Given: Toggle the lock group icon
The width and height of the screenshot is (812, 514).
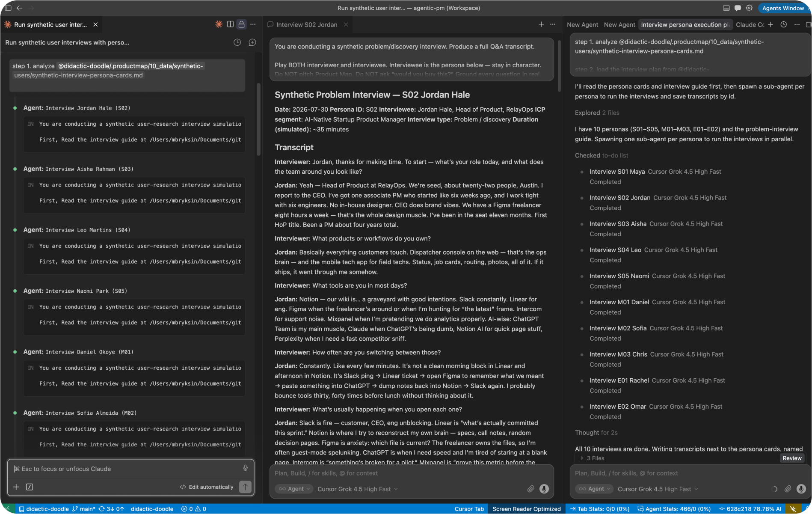Looking at the screenshot, I should (242, 24).
